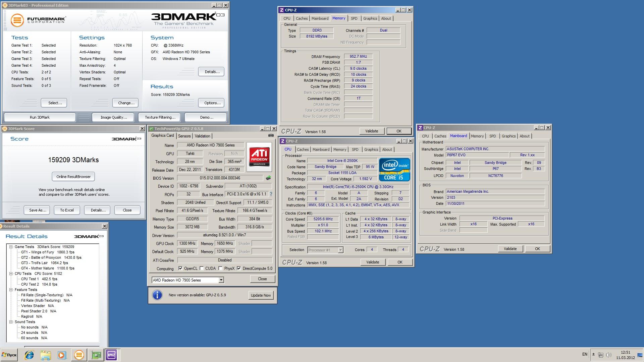Open Windows Explorer folder taskbar icon

click(x=46, y=355)
